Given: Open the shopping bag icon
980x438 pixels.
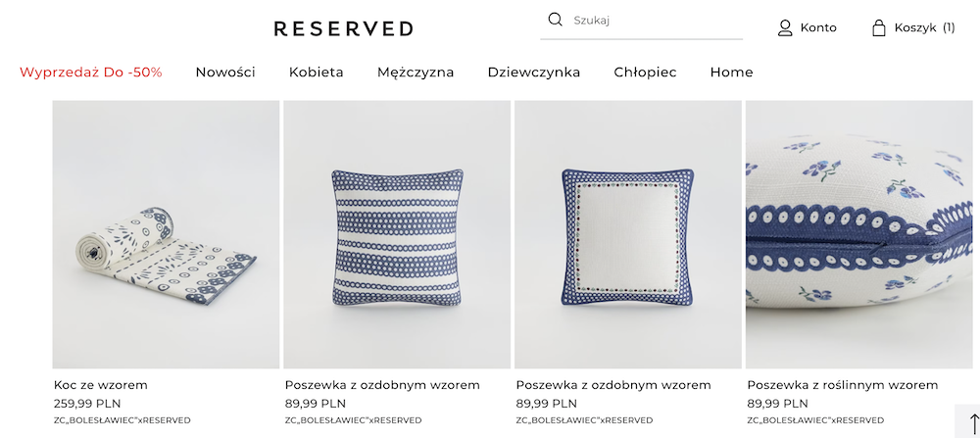Looking at the screenshot, I should [x=879, y=28].
